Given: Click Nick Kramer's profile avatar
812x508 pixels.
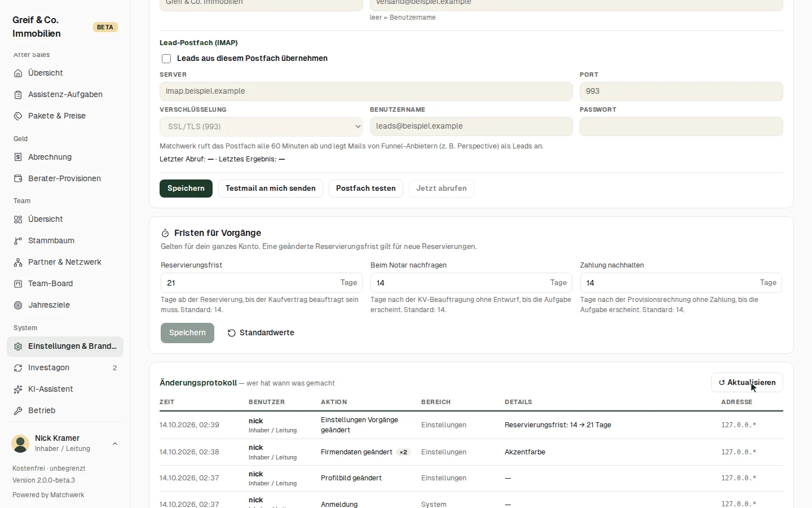Looking at the screenshot, I should 21,444.
